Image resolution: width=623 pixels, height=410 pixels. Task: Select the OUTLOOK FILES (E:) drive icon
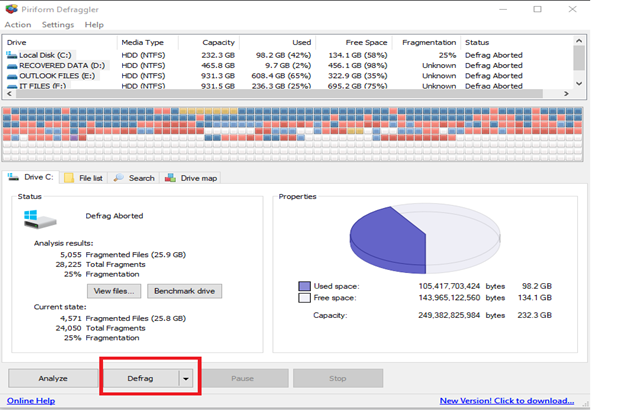[x=12, y=76]
